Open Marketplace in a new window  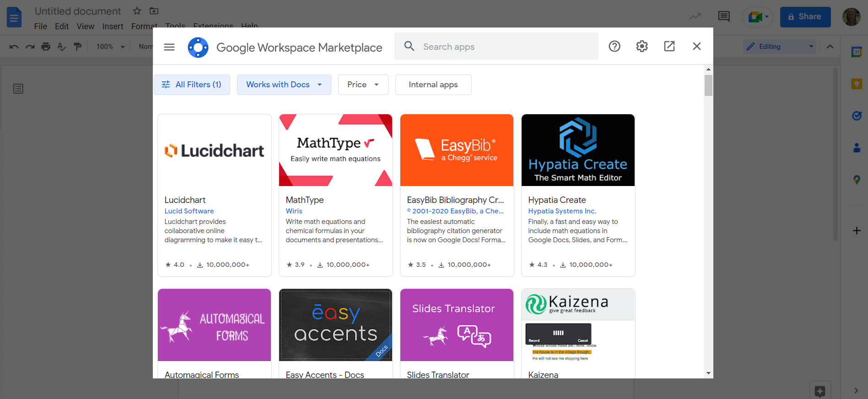point(669,46)
